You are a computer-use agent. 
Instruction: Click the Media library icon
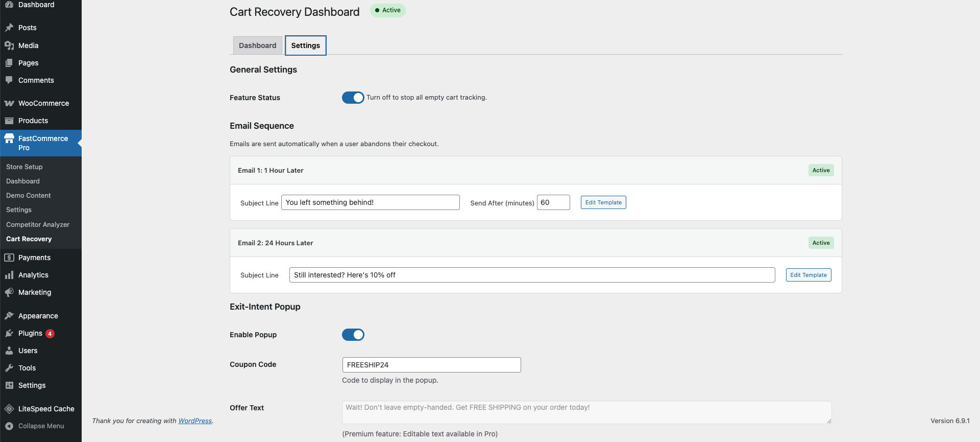pos(9,45)
